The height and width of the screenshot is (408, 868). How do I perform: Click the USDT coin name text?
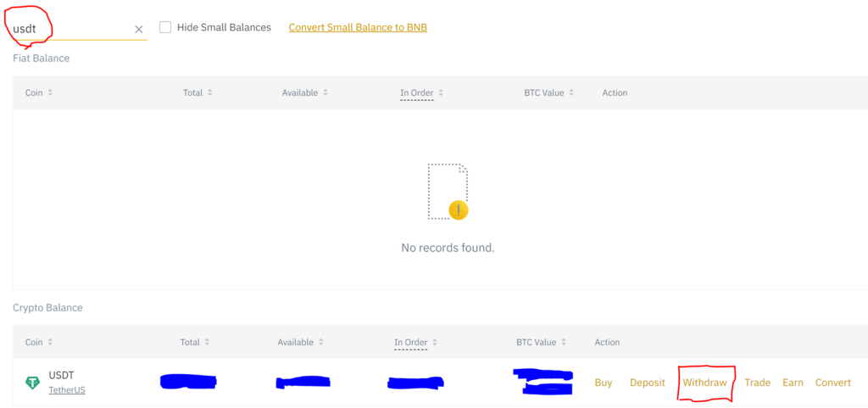[x=61, y=375]
